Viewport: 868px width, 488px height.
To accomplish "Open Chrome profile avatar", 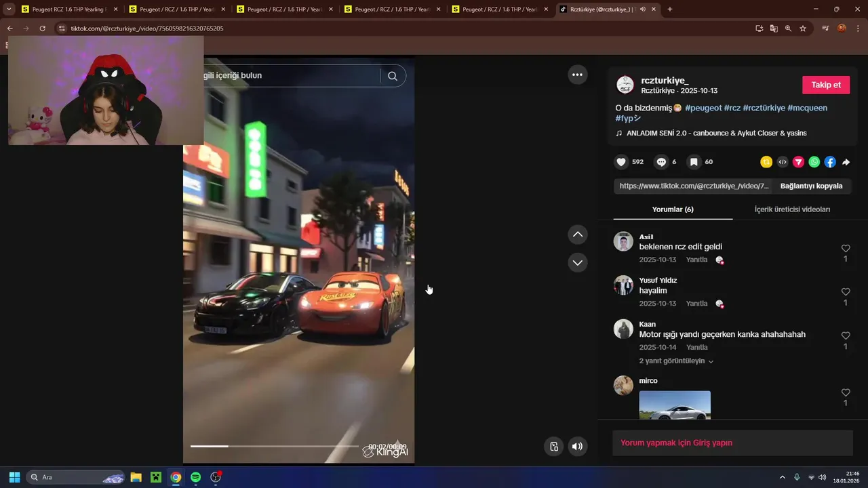I will [x=842, y=28].
